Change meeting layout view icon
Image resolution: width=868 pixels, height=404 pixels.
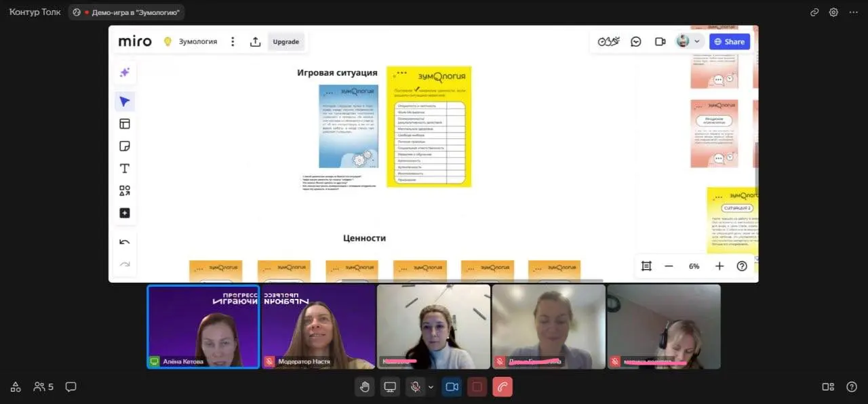coord(828,387)
